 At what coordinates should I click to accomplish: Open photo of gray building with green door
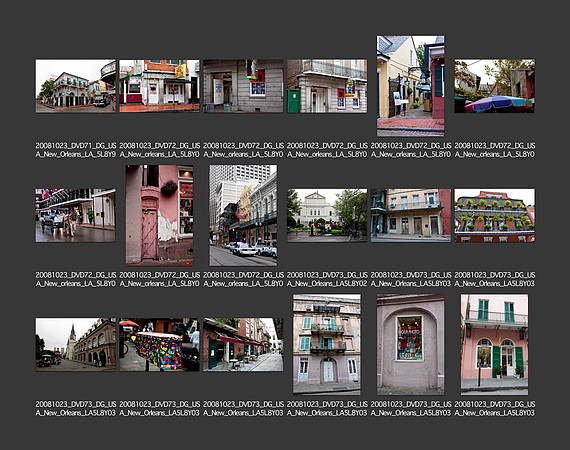coord(327,86)
